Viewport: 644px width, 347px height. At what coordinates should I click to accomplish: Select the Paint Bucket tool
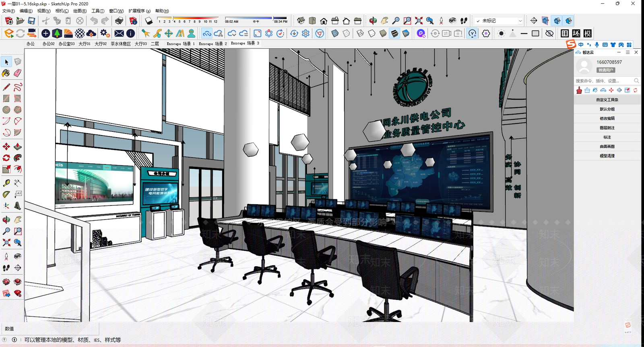[x=6, y=73]
